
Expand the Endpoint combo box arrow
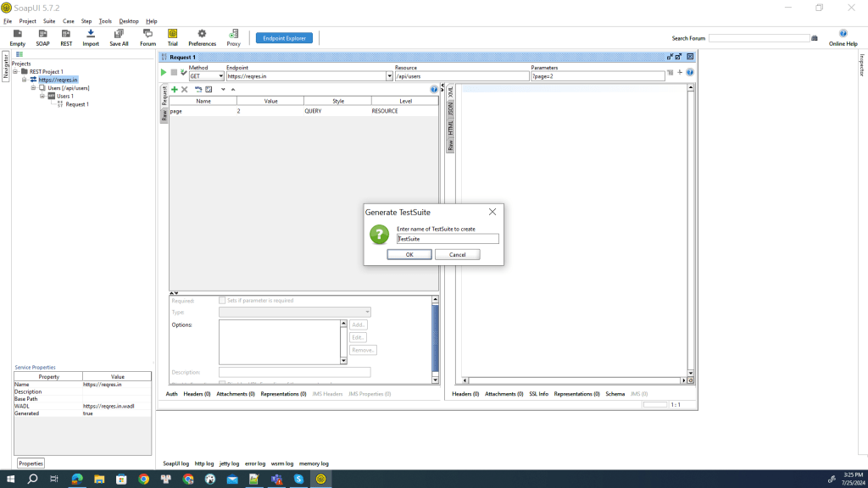(388, 76)
